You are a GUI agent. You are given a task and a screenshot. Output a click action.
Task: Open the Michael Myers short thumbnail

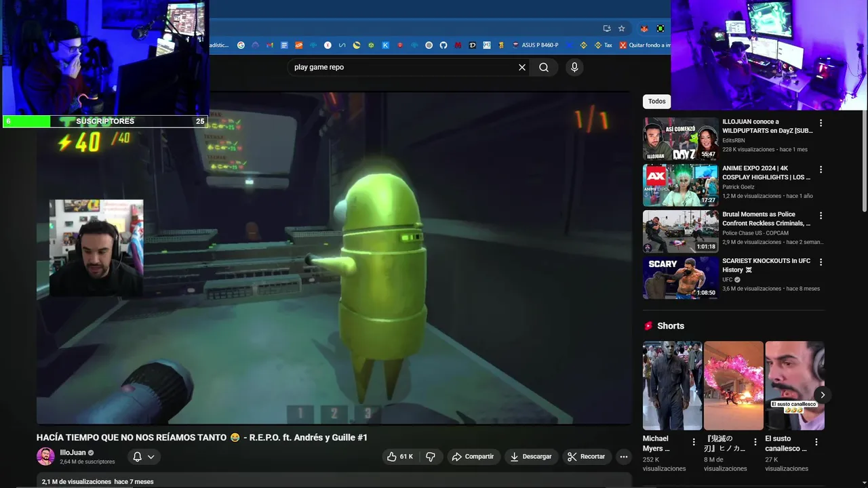click(672, 385)
